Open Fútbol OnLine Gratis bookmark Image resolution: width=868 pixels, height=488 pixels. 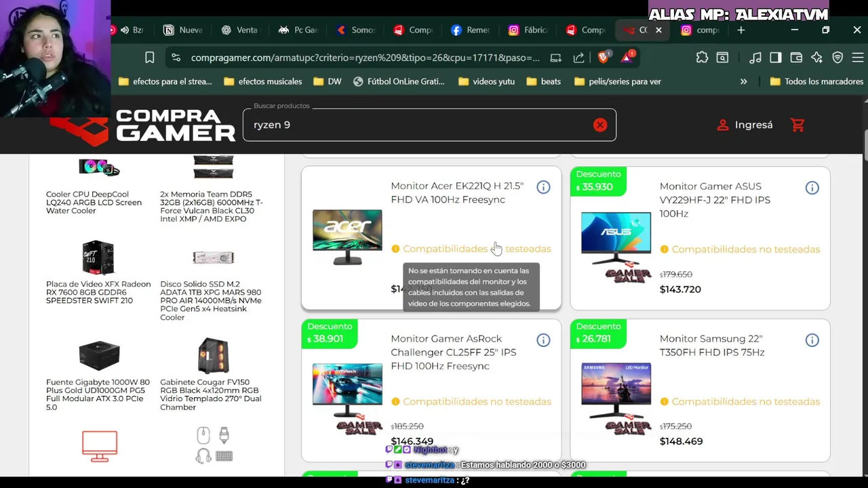click(x=399, y=81)
